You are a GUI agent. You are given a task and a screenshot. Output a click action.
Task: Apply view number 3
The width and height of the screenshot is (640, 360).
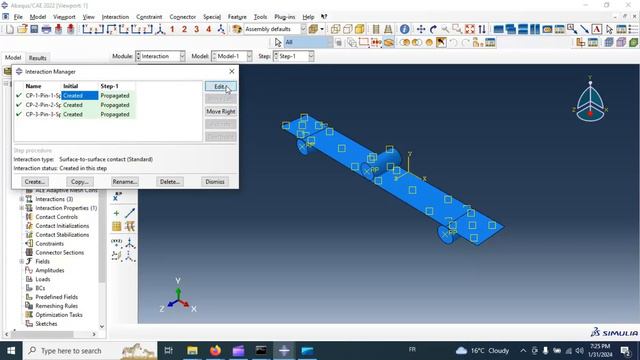pyautogui.click(x=196, y=29)
